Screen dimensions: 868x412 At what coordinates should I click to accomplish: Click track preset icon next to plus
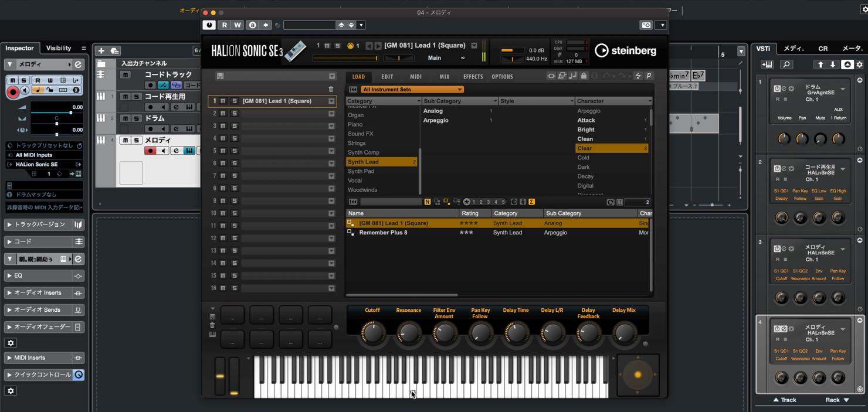click(x=114, y=51)
